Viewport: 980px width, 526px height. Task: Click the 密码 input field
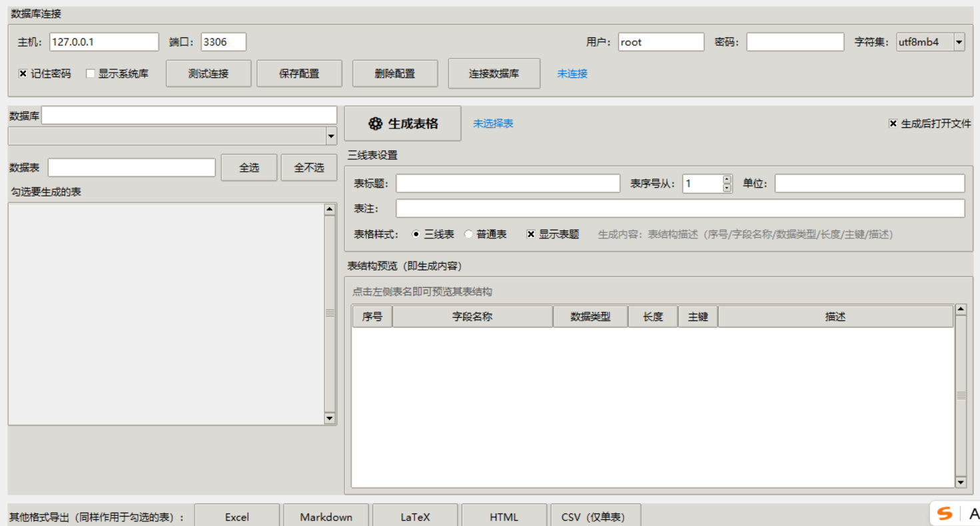pos(795,42)
